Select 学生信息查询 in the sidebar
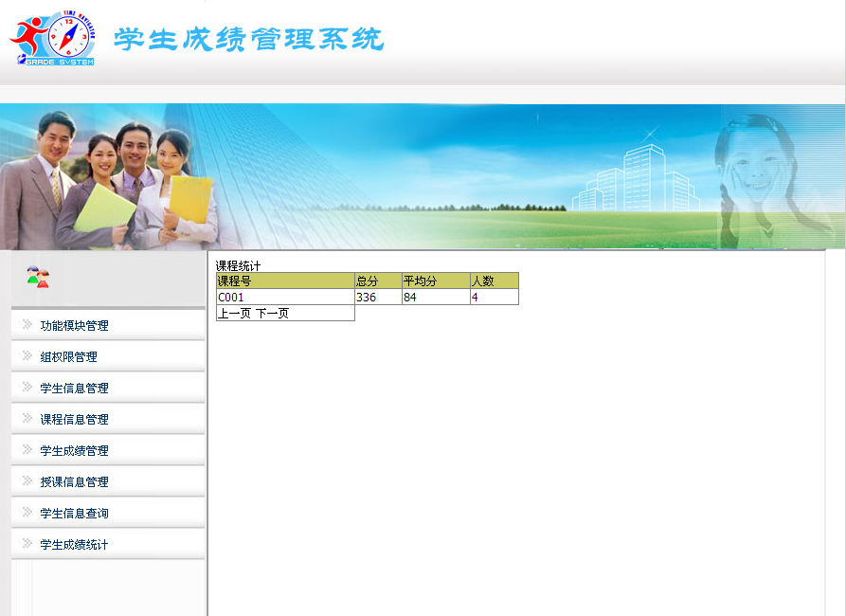 74,513
